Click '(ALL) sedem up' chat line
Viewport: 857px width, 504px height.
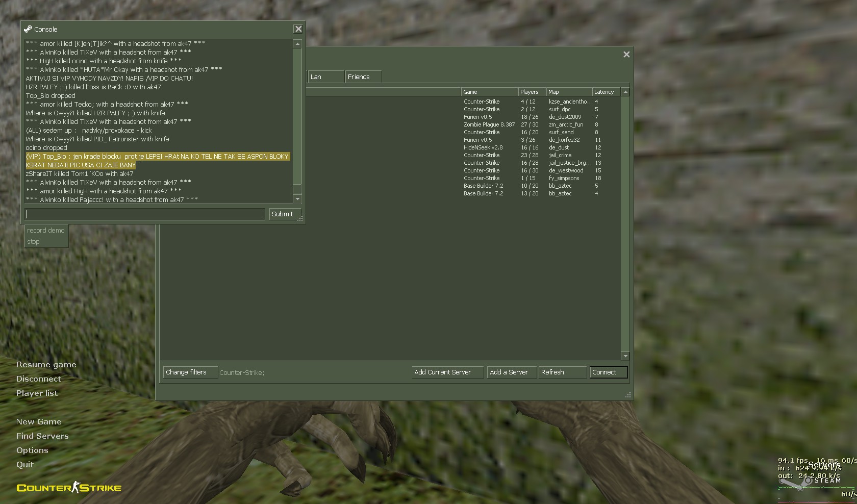[x=89, y=131]
